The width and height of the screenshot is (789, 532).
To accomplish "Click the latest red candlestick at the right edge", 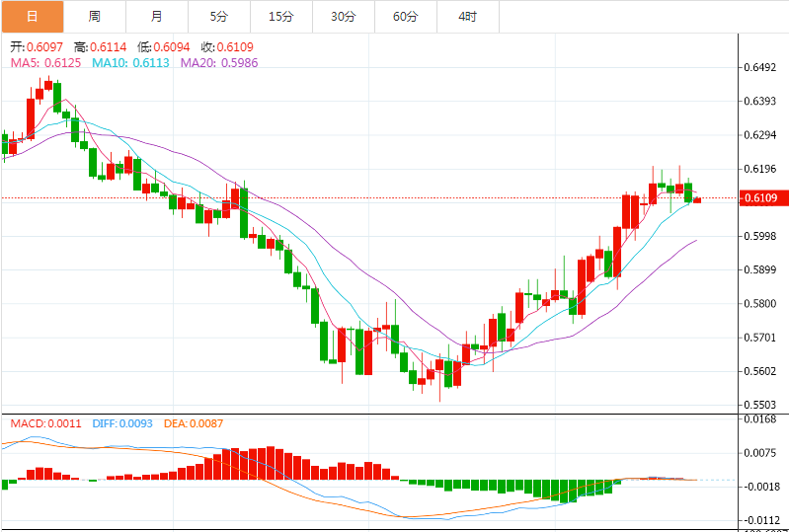I will pos(697,200).
